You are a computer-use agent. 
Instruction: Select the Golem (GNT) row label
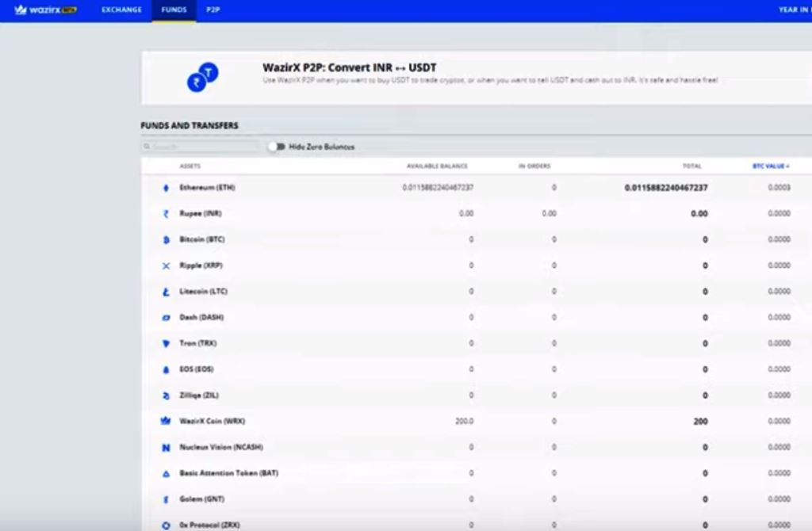(x=202, y=499)
